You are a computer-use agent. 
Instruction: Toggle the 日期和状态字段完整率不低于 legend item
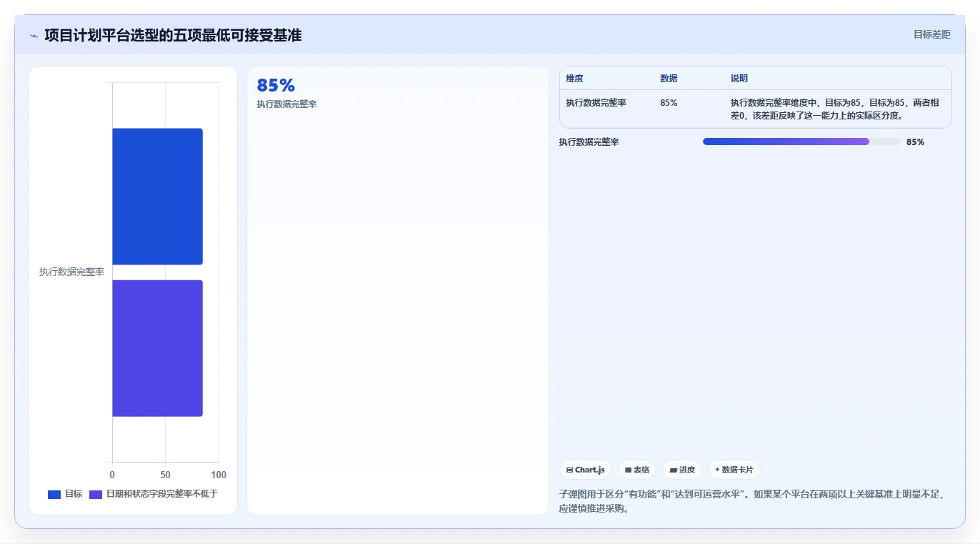(154, 494)
